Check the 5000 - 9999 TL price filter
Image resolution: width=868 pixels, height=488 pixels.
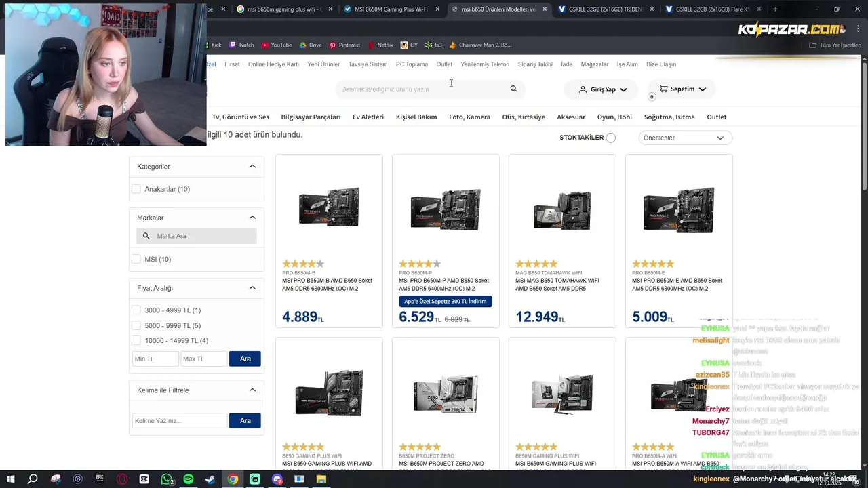point(136,325)
